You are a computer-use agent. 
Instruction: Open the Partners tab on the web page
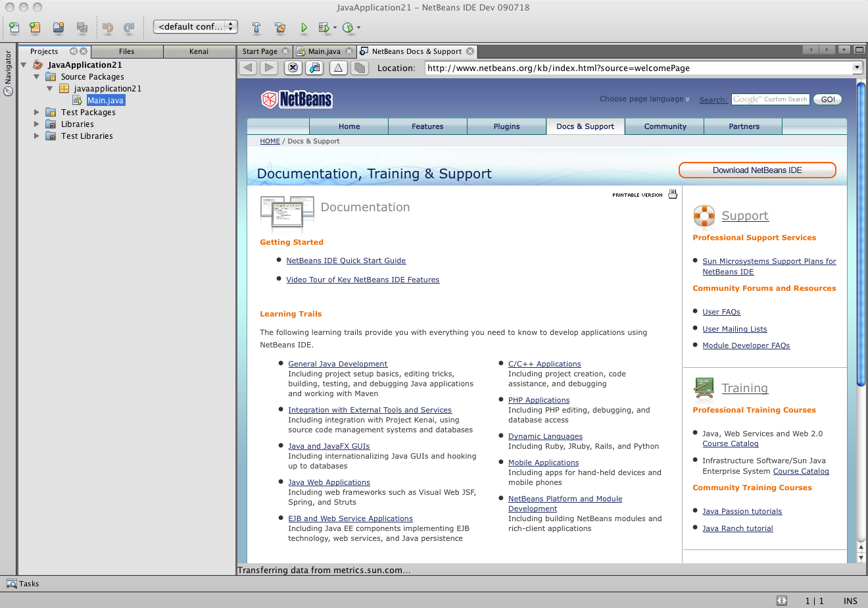(744, 126)
